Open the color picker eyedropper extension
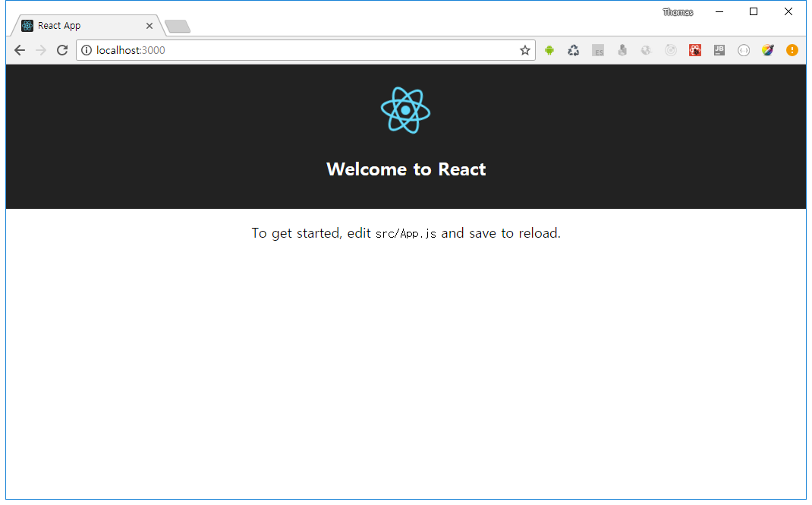This screenshot has width=812, height=505. [768, 50]
